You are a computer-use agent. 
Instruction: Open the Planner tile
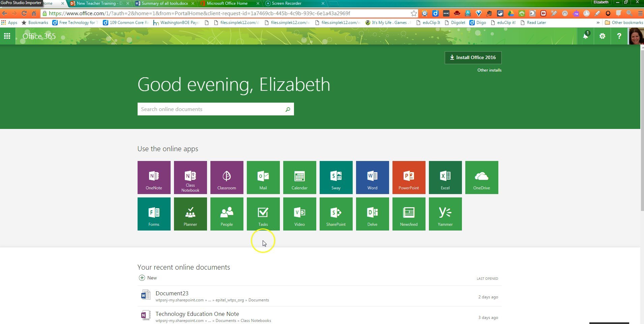point(190,214)
